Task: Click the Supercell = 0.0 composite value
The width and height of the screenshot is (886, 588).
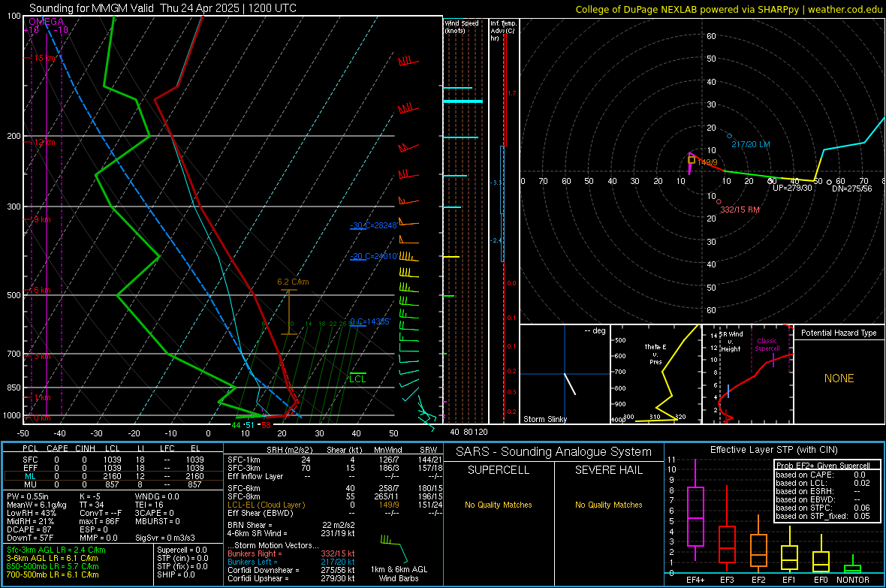Action: pyautogui.click(x=182, y=550)
